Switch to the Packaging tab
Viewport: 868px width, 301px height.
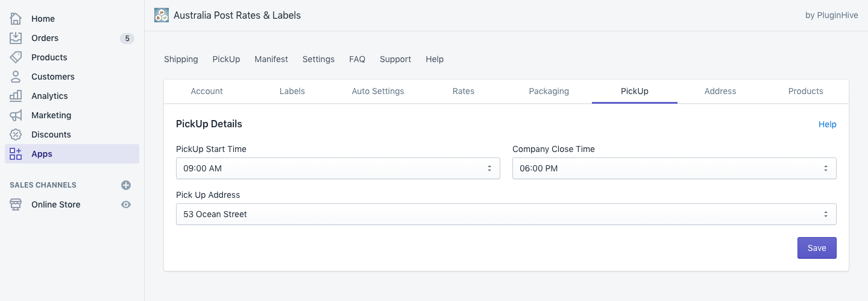(x=549, y=91)
